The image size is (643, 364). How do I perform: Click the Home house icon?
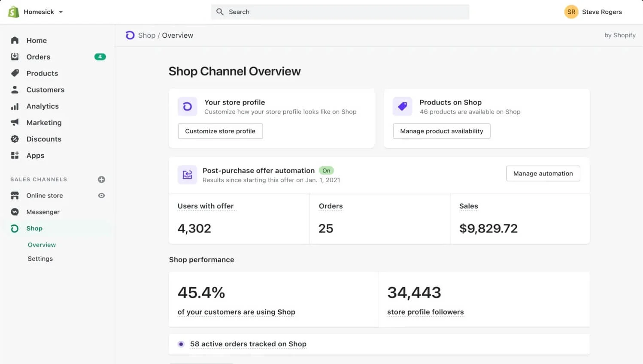click(15, 40)
